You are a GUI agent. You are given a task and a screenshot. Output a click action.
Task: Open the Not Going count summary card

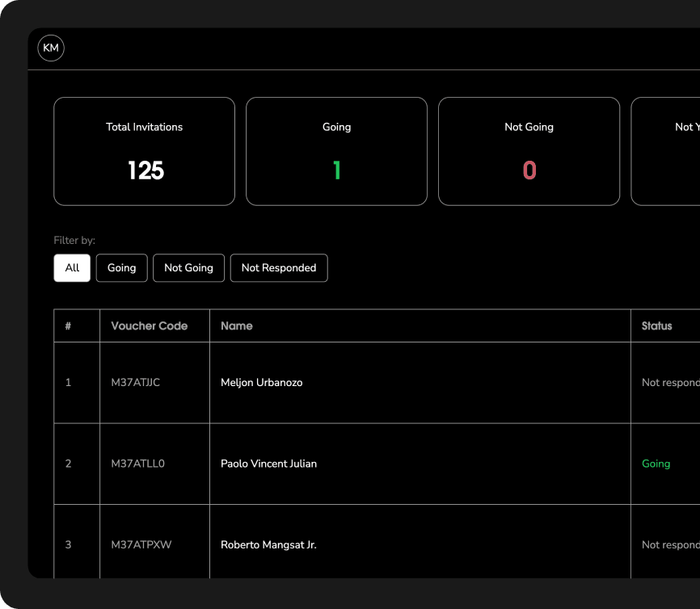click(x=529, y=151)
